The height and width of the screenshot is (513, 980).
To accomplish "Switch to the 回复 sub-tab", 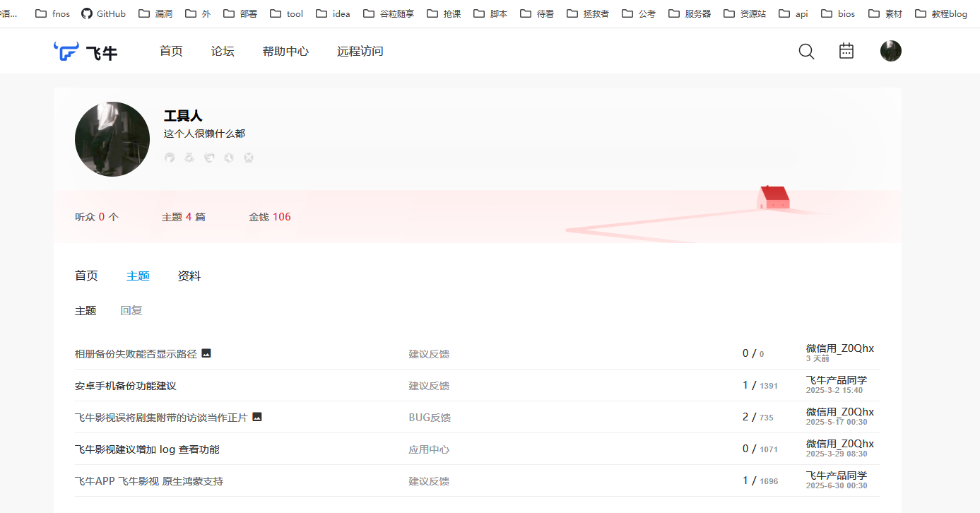I will (131, 311).
